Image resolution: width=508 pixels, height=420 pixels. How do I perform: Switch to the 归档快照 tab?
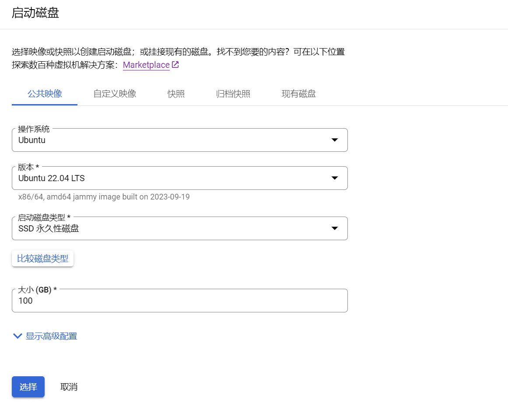pos(233,94)
